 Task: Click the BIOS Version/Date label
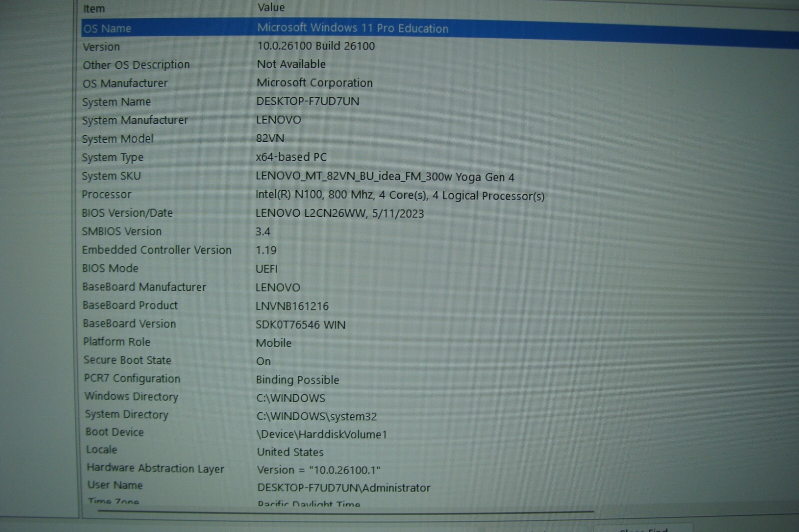[x=127, y=213]
